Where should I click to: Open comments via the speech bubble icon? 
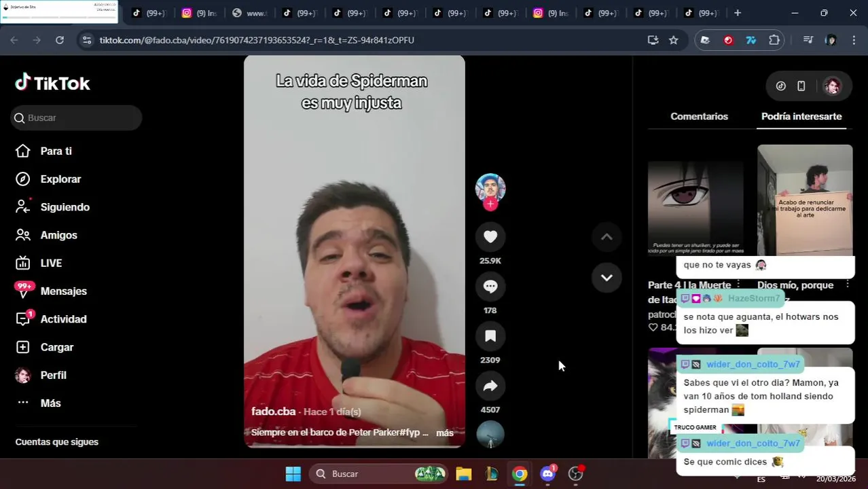point(490,287)
